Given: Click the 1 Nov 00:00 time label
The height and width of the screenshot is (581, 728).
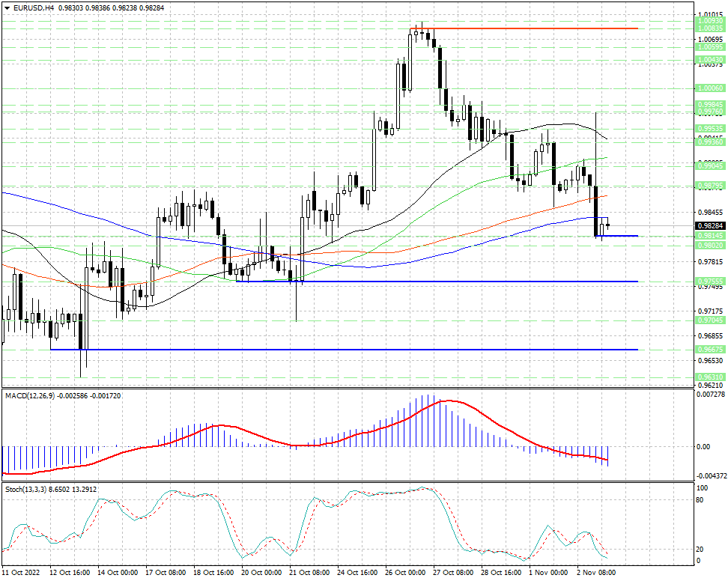Looking at the screenshot, I should pos(548,573).
